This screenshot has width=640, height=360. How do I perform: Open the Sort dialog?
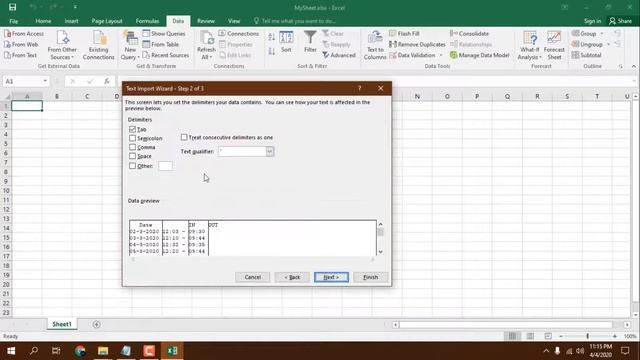click(x=286, y=42)
